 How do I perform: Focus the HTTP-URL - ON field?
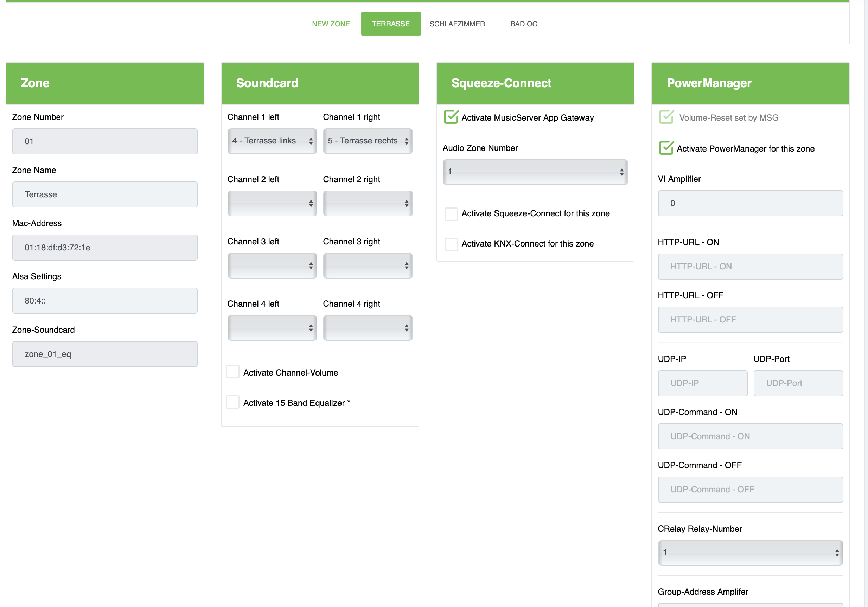(750, 267)
